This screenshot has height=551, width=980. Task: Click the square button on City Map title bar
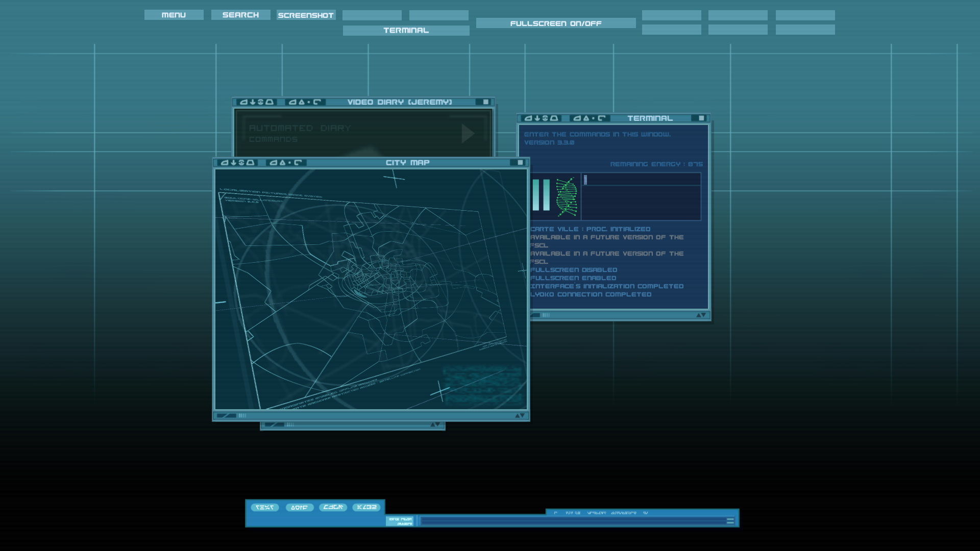pos(520,163)
